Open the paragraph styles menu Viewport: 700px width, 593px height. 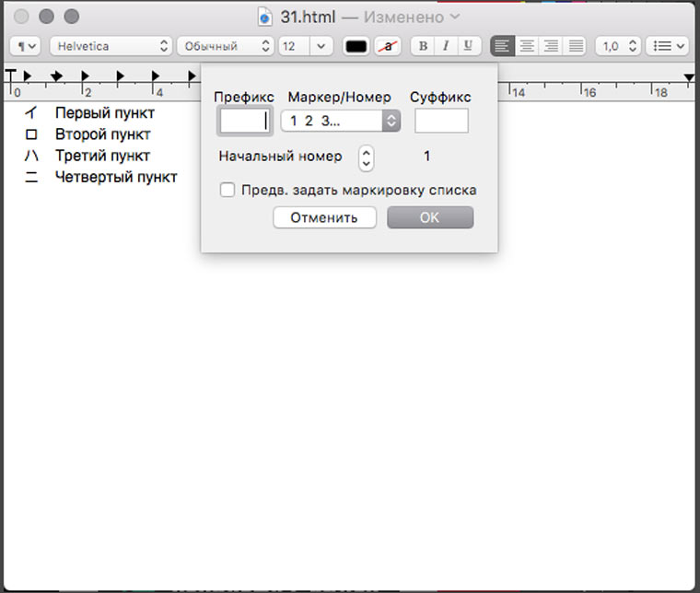tap(25, 46)
